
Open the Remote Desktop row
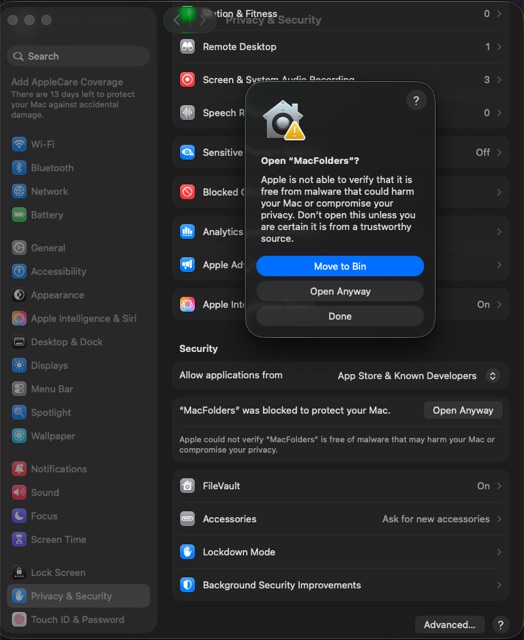[x=340, y=47]
